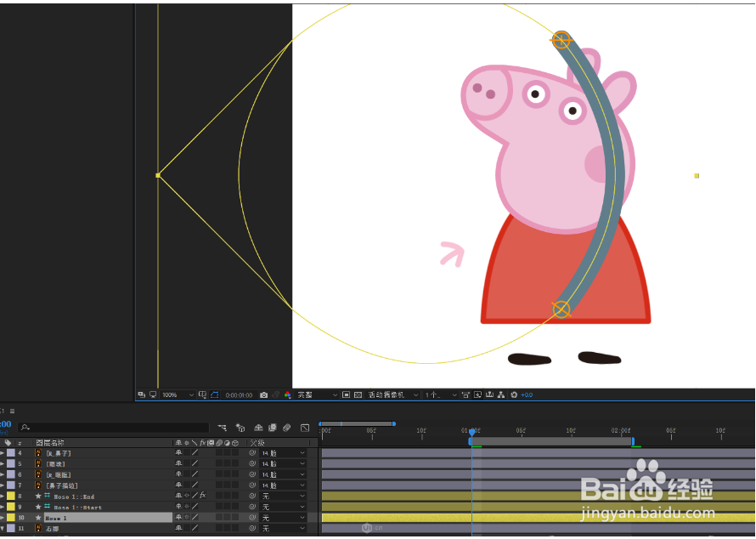Click parent pick whip of layer 11
This screenshot has height=539, width=756.
click(252, 529)
